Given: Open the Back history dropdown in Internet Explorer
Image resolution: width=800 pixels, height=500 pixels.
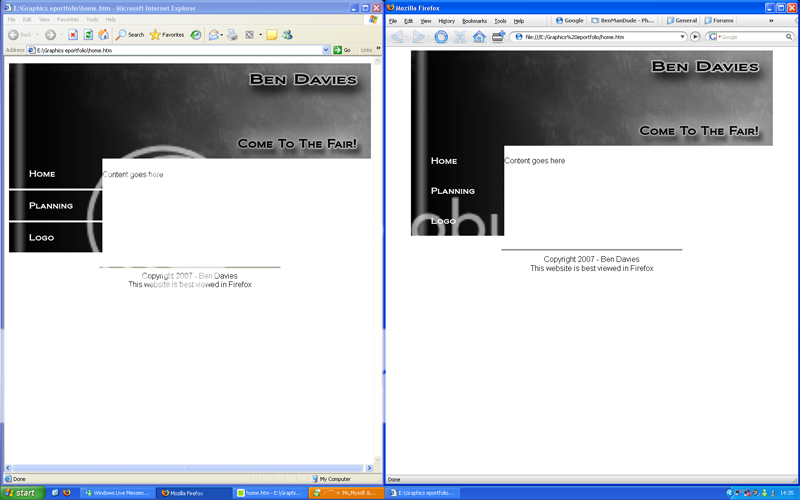Looking at the screenshot, I should [37, 35].
